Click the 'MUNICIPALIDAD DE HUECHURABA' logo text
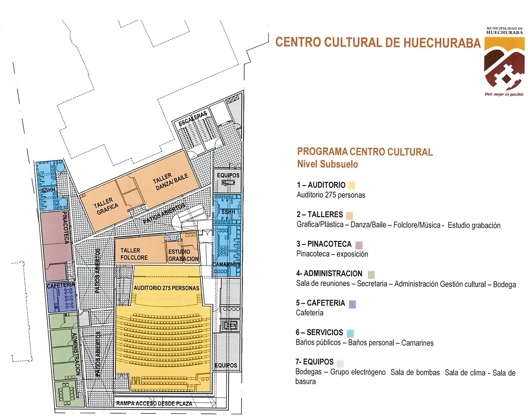 [505, 31]
